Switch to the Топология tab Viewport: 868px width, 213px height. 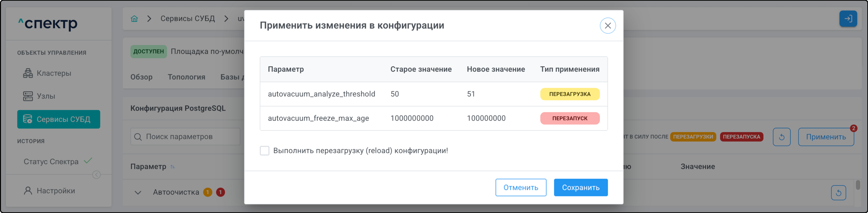186,77
